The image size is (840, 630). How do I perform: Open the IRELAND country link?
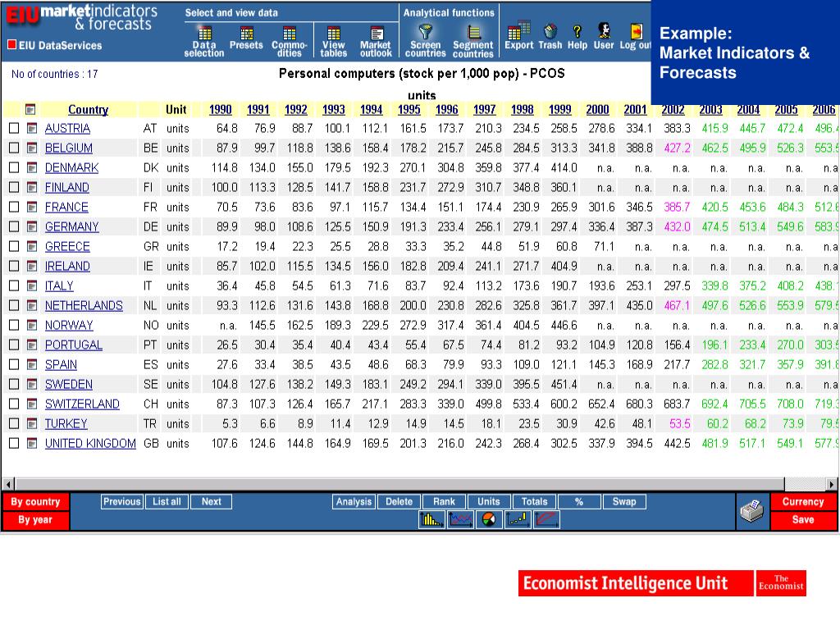[67, 267]
